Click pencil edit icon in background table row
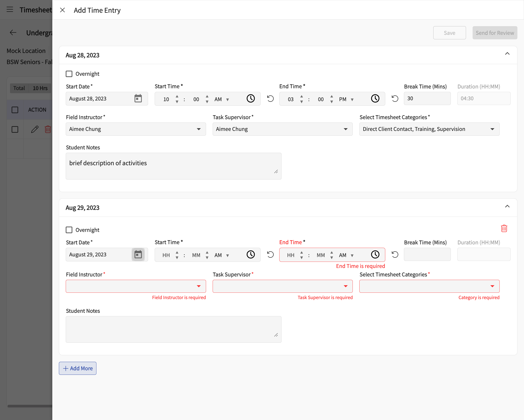 35,129
